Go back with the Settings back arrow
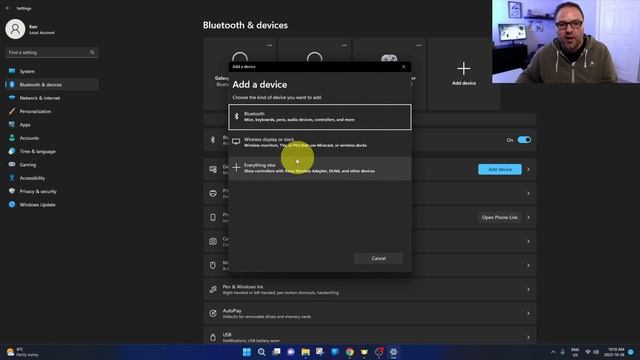 (x=8, y=8)
